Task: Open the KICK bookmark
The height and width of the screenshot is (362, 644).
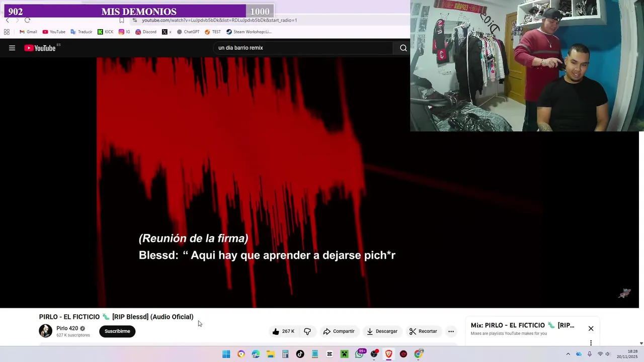Action: pos(106,32)
